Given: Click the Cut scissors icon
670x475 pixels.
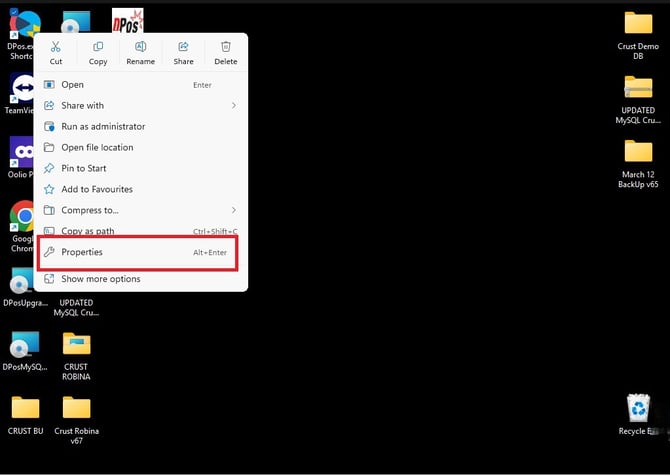Looking at the screenshot, I should [x=56, y=47].
